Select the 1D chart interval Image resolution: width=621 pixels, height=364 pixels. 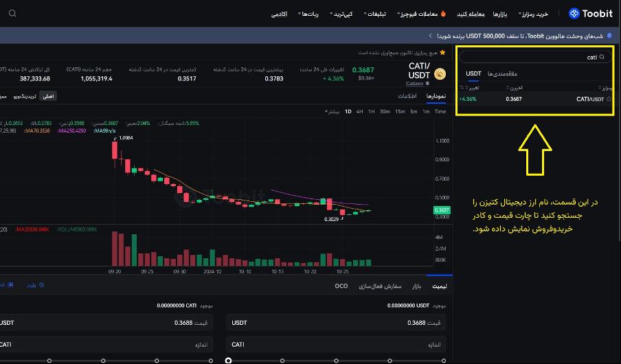pos(348,112)
